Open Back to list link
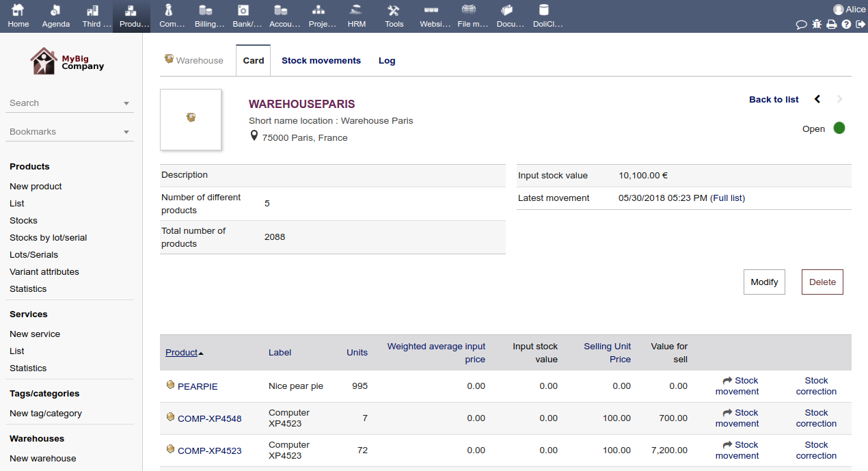The image size is (868, 471). point(774,99)
